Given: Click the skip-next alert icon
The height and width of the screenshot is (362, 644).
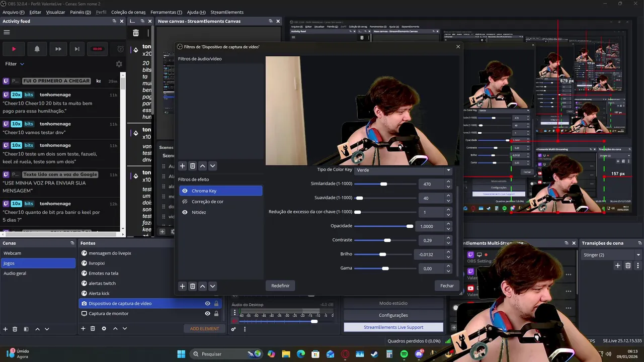Looking at the screenshot, I should click(77, 49).
